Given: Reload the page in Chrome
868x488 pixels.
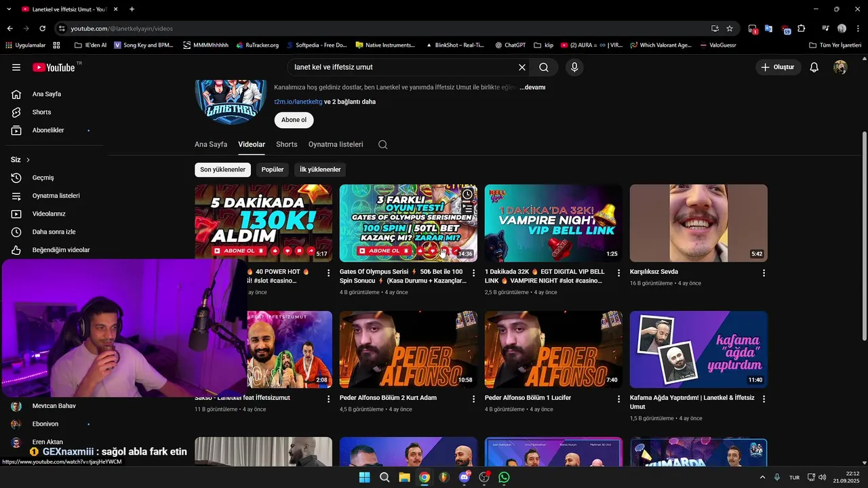Looking at the screenshot, I should tap(42, 28).
